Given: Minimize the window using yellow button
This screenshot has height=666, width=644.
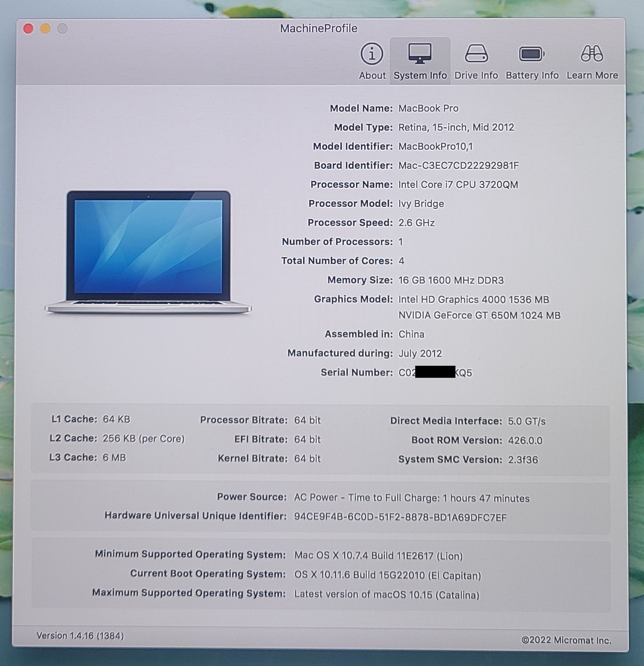Looking at the screenshot, I should [46, 29].
